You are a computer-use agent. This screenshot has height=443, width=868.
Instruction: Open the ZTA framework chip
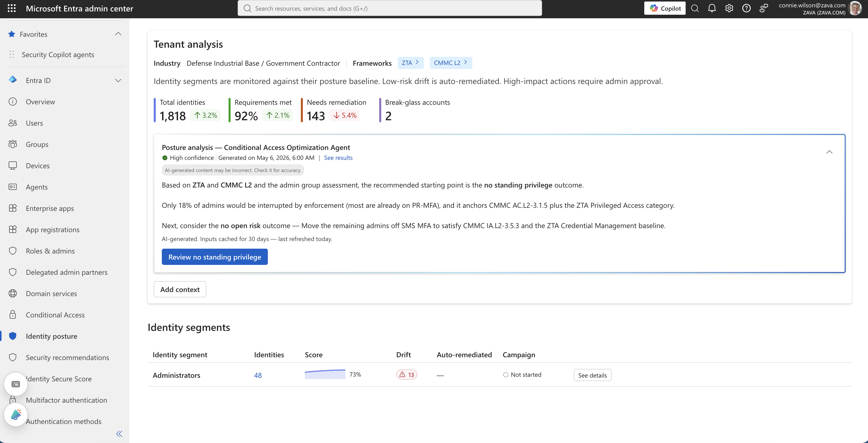[x=410, y=63]
